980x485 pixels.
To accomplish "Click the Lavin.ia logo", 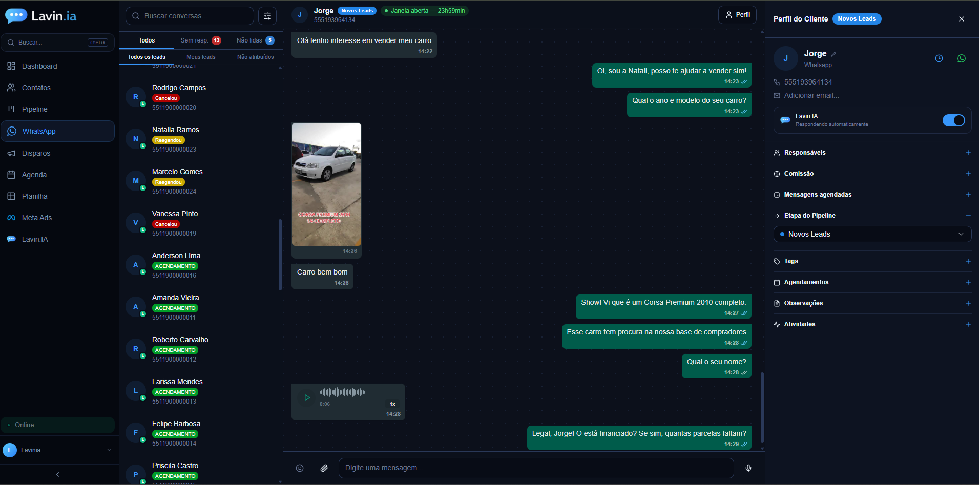I will [x=41, y=16].
